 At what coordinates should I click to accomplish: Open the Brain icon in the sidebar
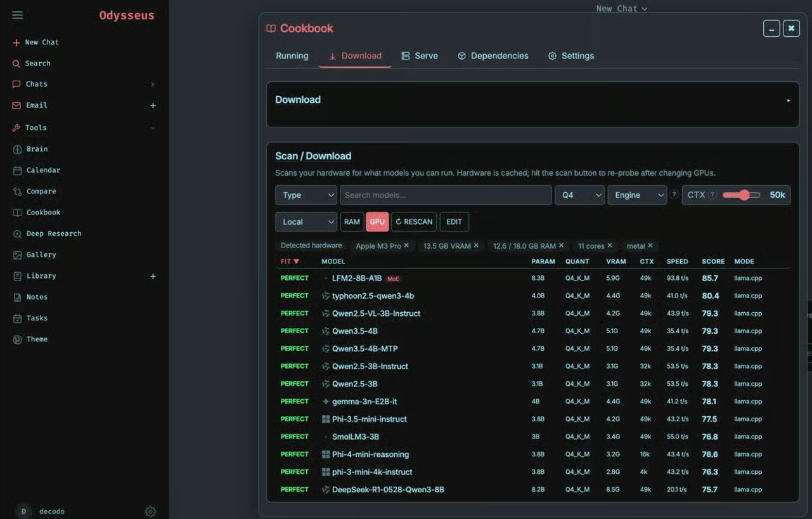[17, 149]
